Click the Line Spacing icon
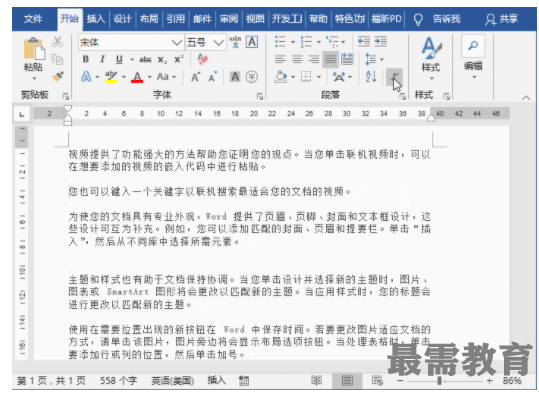Viewport: 539px width, 399px height. (371, 59)
